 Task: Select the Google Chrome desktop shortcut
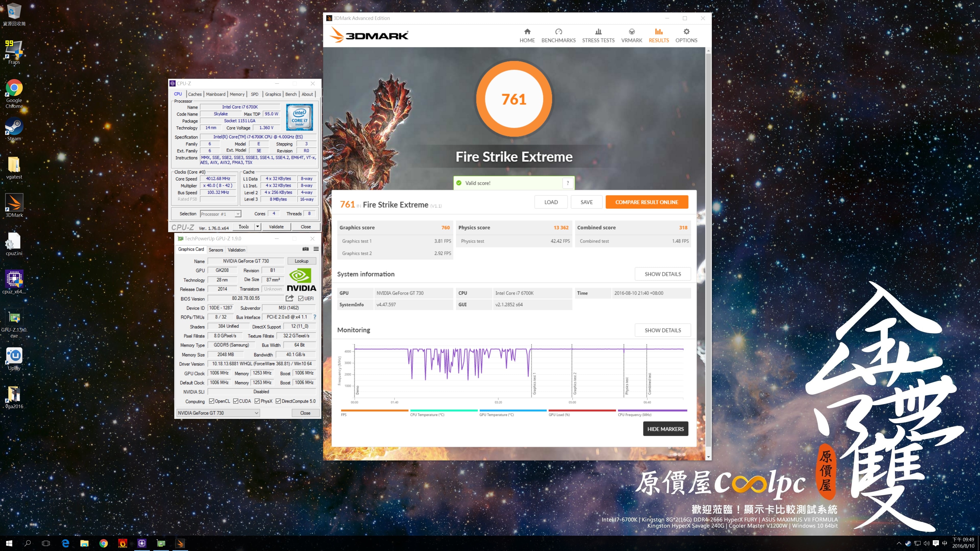click(x=14, y=94)
